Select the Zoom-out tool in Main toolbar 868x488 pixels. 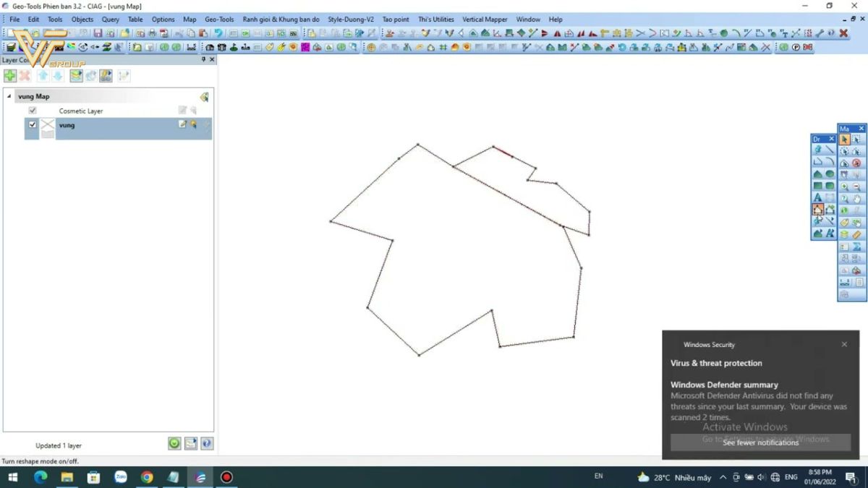pos(856,187)
